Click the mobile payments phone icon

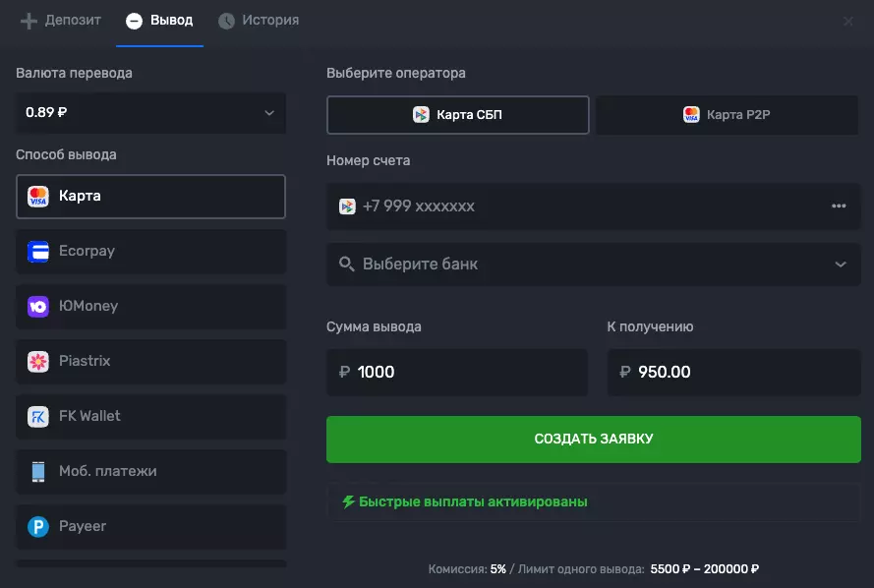tap(38, 471)
